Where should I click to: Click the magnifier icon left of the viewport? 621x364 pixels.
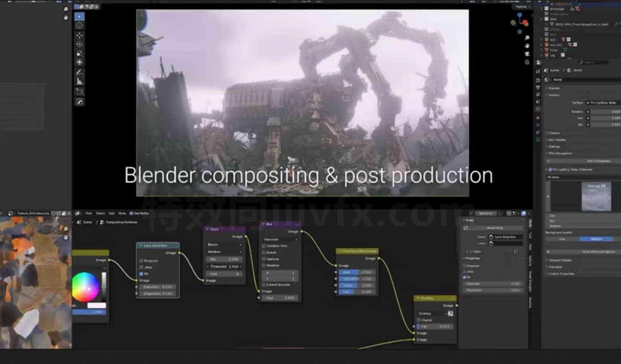click(65, 9)
